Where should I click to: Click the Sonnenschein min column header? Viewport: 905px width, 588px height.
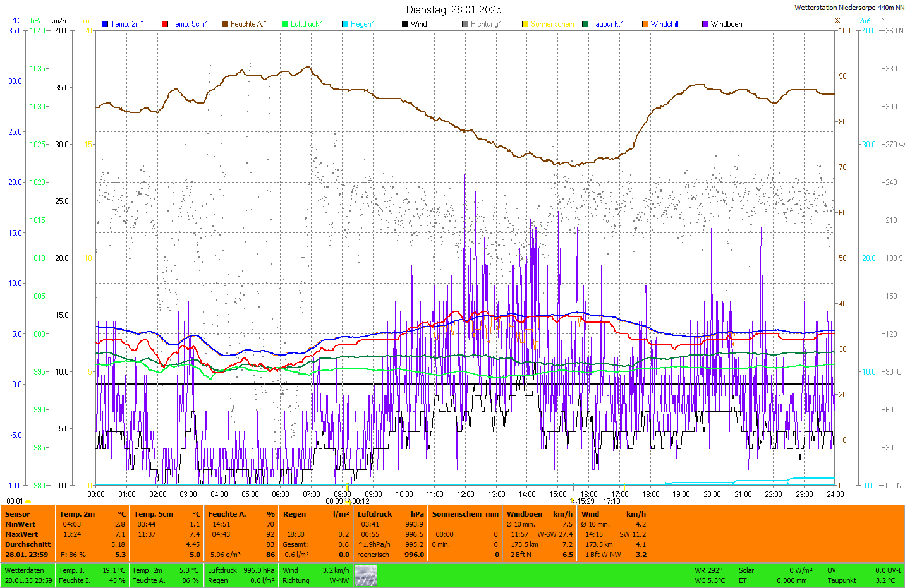click(465, 514)
